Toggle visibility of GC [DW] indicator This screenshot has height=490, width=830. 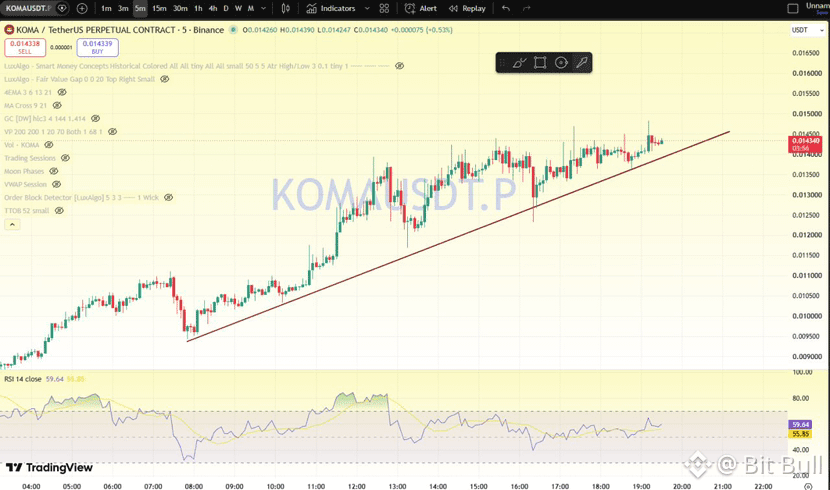[x=95, y=119]
